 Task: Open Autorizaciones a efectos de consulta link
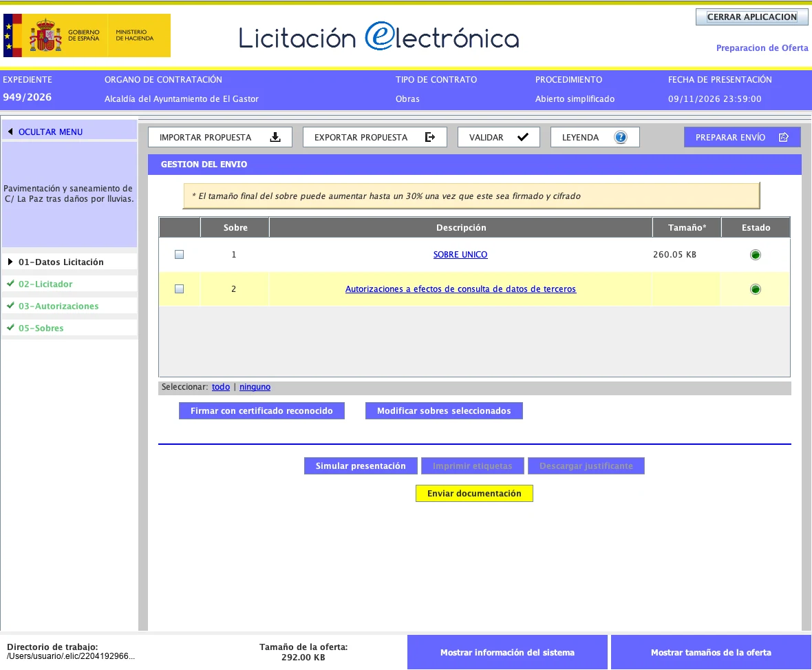pyautogui.click(x=460, y=289)
